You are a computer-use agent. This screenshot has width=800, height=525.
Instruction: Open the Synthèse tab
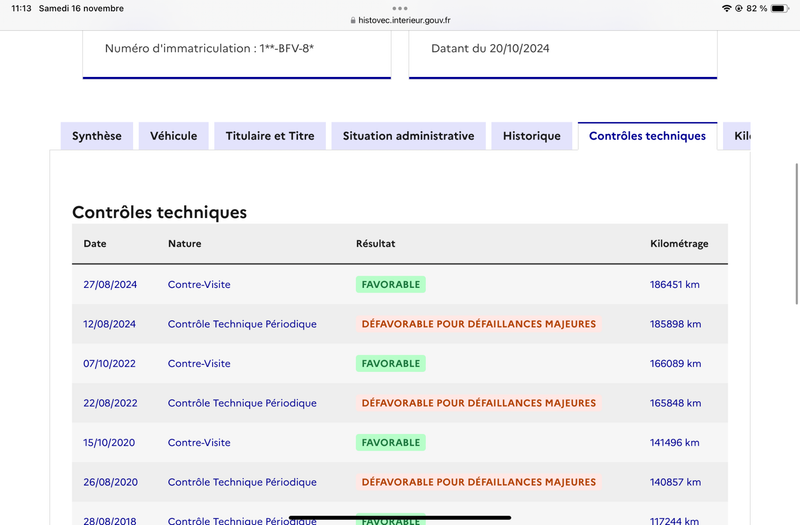pos(97,136)
